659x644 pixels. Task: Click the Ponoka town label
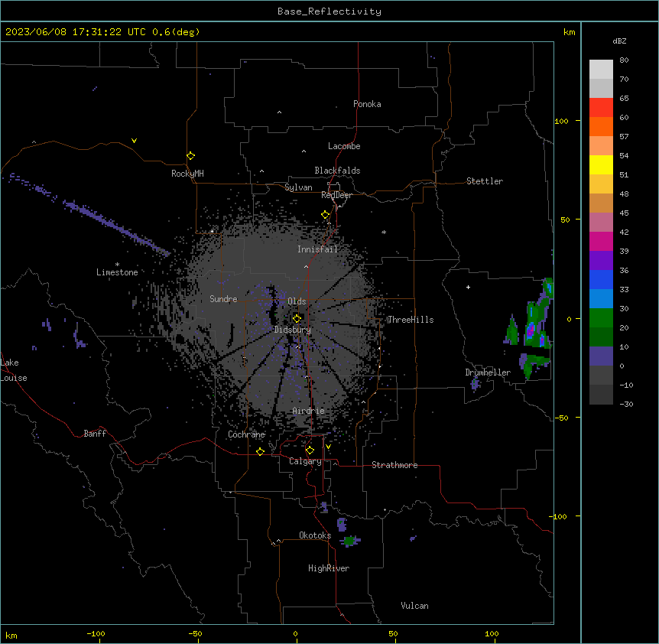coord(367,104)
